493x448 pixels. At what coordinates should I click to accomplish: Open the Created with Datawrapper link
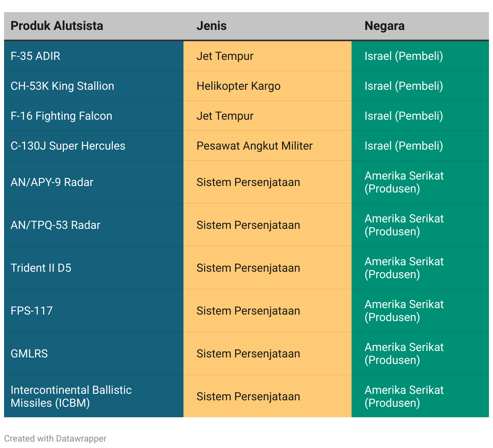(55, 439)
